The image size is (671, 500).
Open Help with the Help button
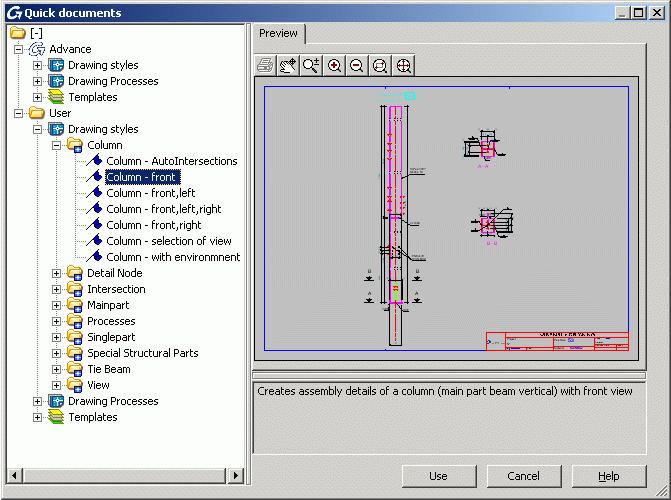pos(609,476)
